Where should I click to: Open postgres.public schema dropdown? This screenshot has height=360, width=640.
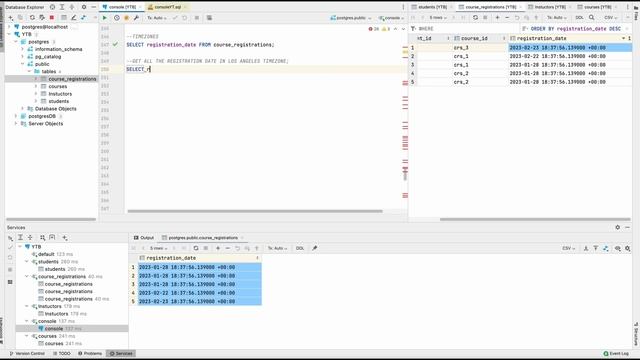(x=351, y=18)
